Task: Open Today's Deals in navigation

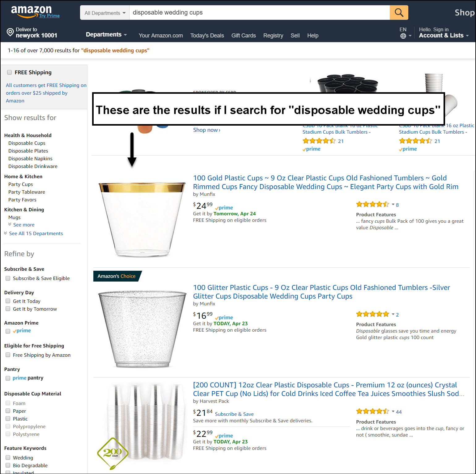Action: tap(207, 36)
